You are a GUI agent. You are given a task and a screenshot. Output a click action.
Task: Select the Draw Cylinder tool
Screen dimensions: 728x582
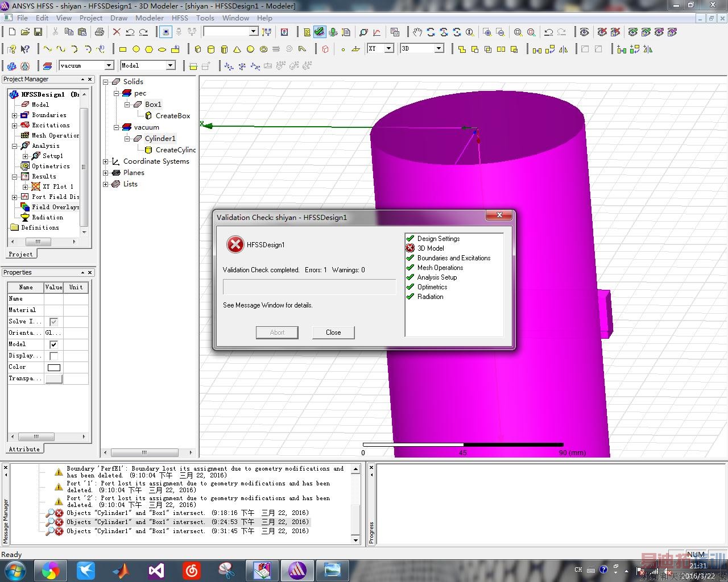[211, 49]
